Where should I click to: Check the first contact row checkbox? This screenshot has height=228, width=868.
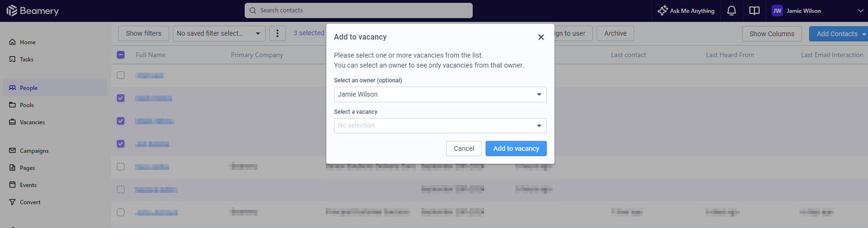pos(121,75)
